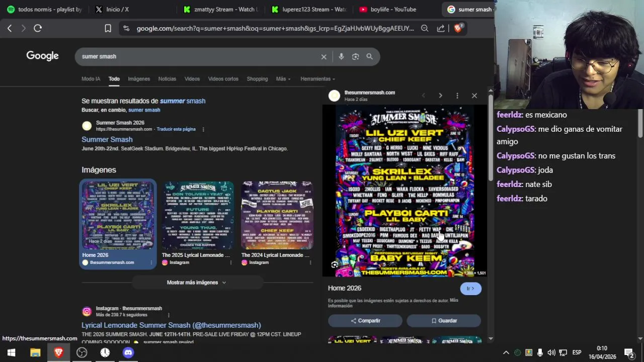Screen dimensions: 644x362
Task: Submit search with magnifier icon
Action: click(370, 57)
